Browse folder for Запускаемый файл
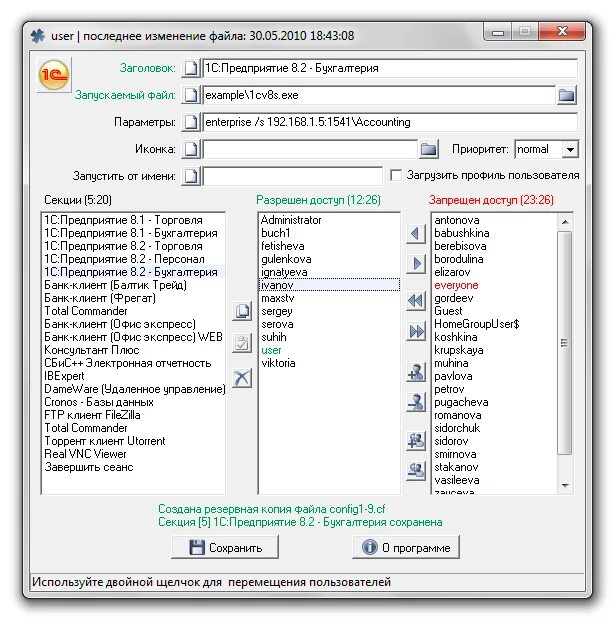 (567, 95)
